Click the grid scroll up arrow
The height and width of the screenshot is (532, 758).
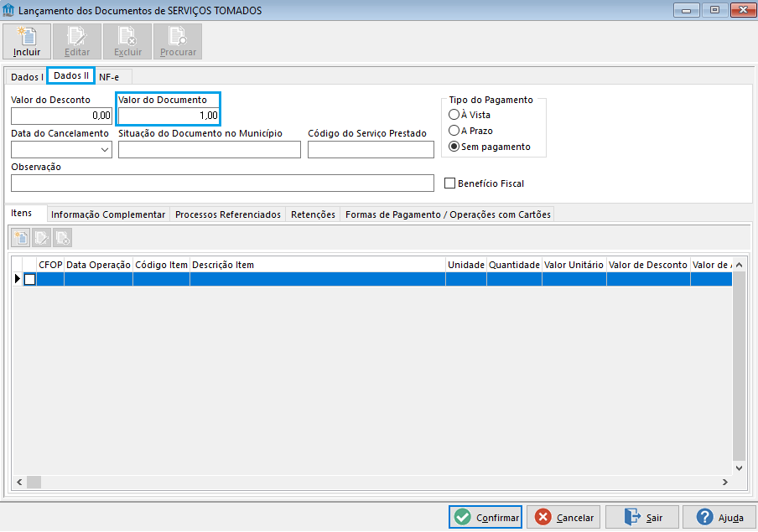coord(740,265)
